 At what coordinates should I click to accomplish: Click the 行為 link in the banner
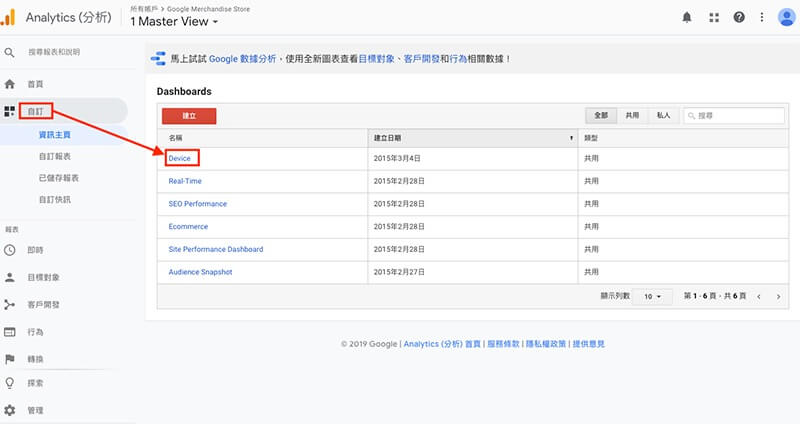(x=458, y=59)
